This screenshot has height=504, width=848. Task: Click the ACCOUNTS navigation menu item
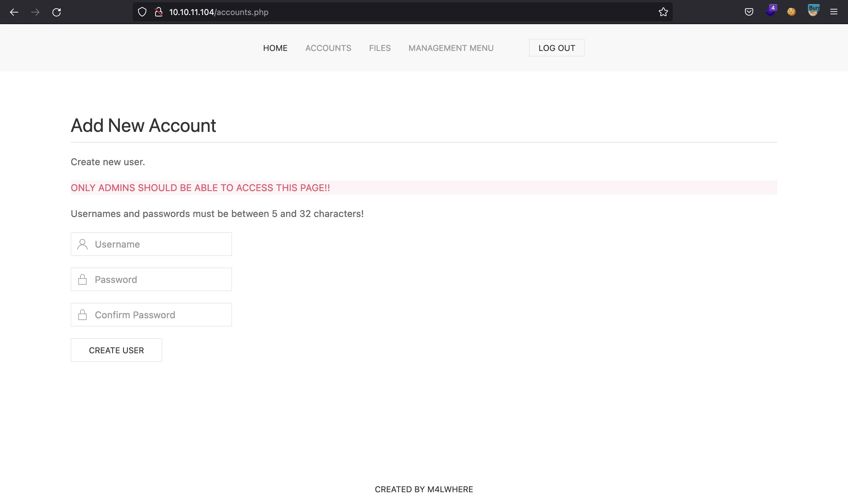click(x=328, y=48)
